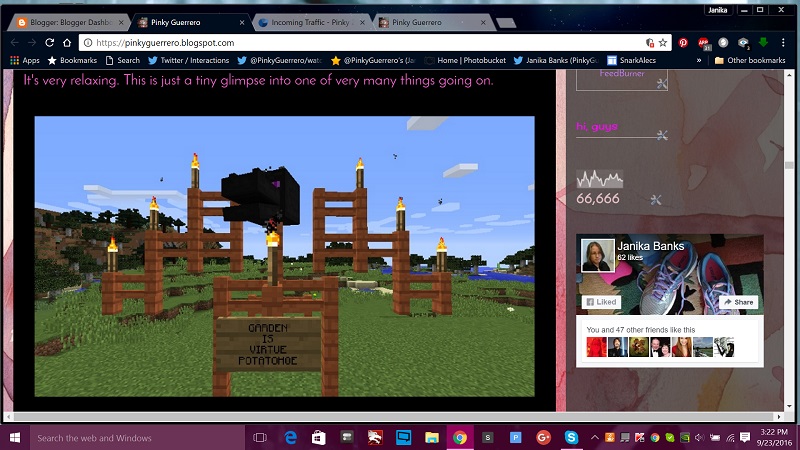Open the Wi-Fi network tray icon
Image resolution: width=800 pixels, height=450 pixels.
coord(730,437)
